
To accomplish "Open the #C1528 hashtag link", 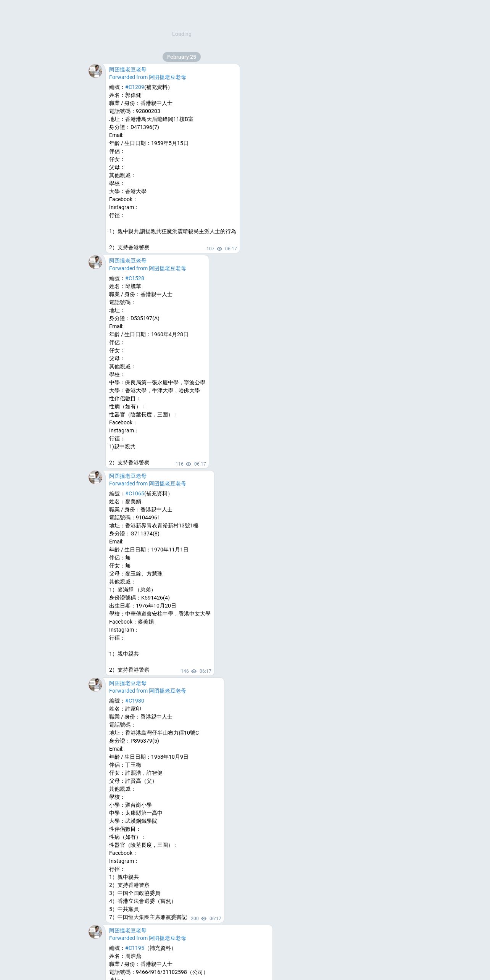I will pyautogui.click(x=135, y=278).
